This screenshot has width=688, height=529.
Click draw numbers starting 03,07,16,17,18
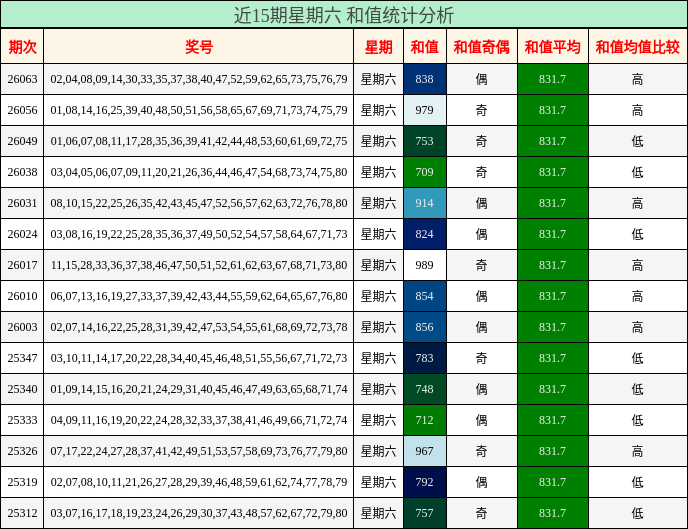click(x=199, y=513)
